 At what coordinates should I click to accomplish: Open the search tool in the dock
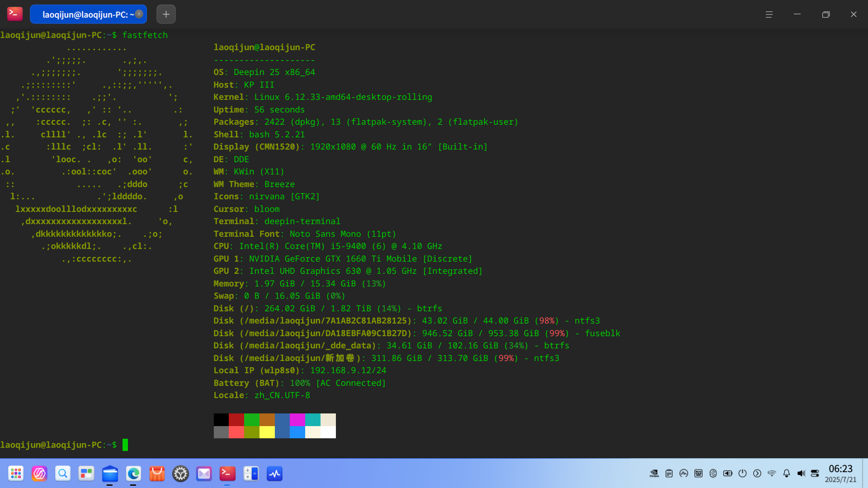pos(63,474)
